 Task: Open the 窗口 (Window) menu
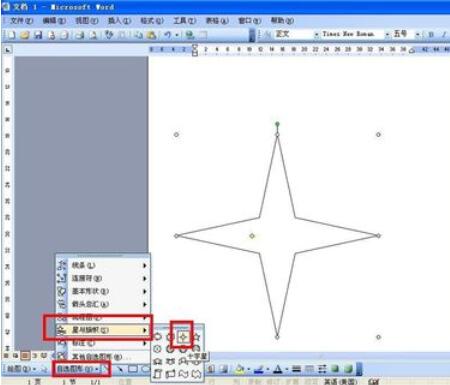[249, 21]
